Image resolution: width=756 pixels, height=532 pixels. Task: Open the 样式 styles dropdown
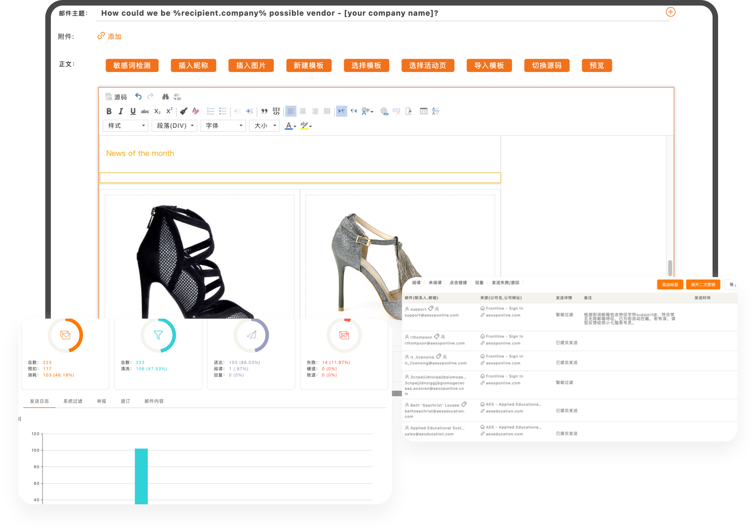(126, 126)
